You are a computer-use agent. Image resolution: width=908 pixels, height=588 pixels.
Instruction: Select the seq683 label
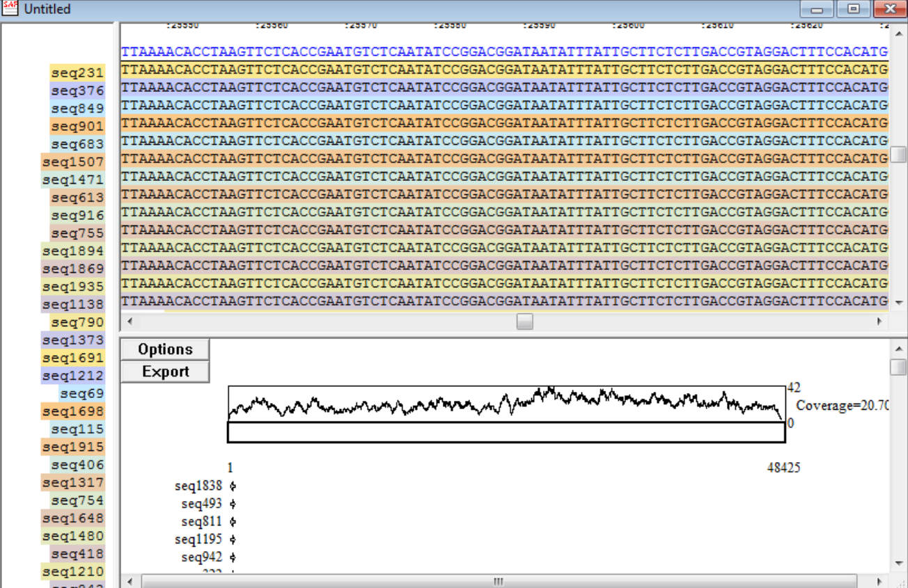[x=77, y=144]
